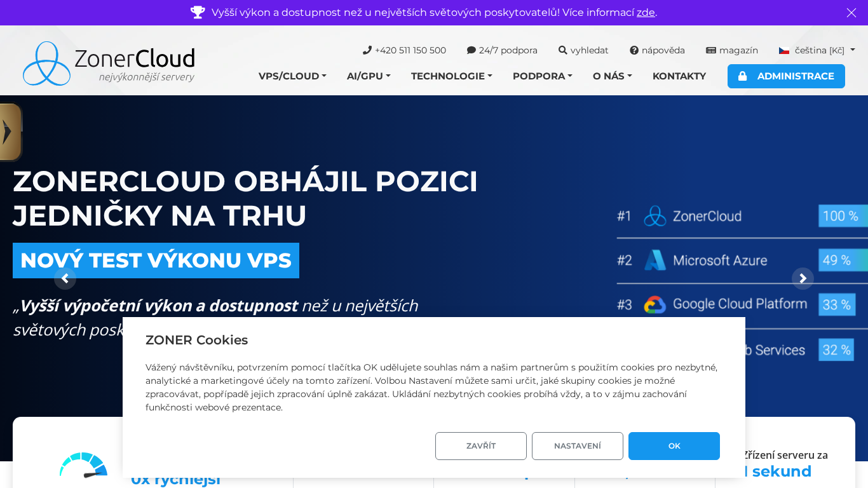Click the ZonerCloud logo in the ranking chart
Image resolution: width=868 pixels, height=488 pixels.
click(x=655, y=216)
